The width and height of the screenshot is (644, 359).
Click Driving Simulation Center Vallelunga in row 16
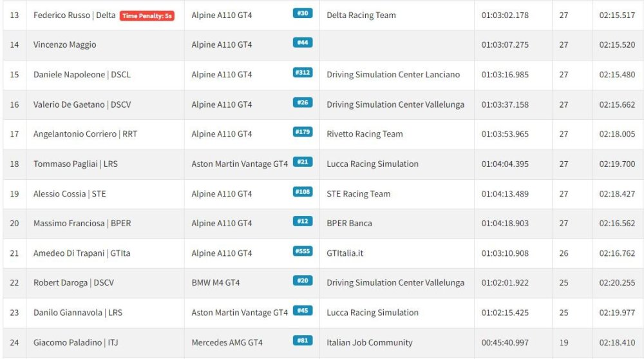(395, 104)
